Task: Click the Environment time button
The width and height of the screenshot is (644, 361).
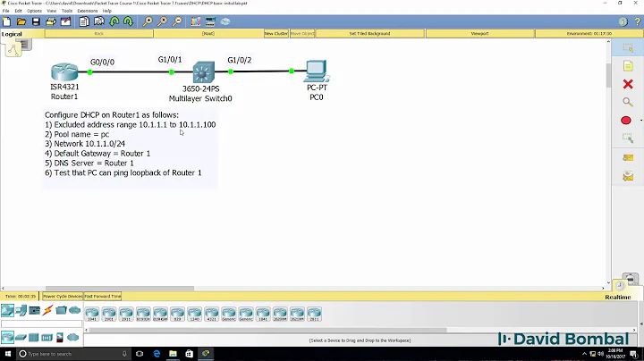Action: point(589,34)
